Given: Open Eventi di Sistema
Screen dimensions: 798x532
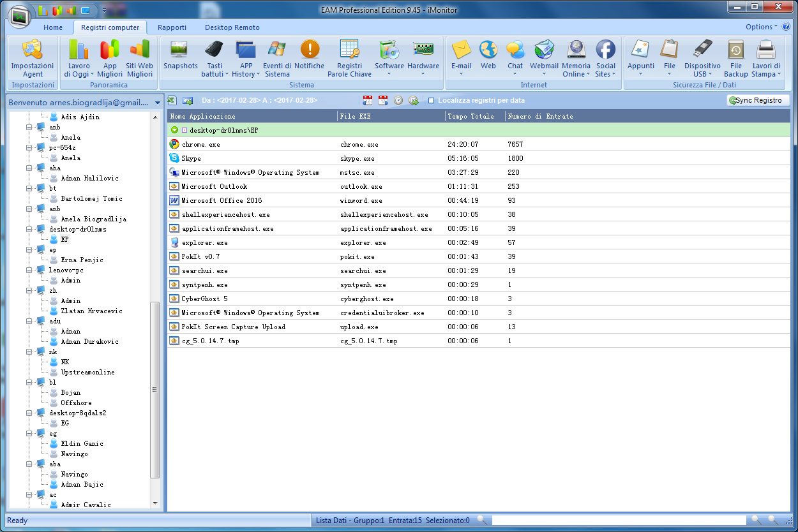Looking at the screenshot, I should pyautogui.click(x=277, y=58).
